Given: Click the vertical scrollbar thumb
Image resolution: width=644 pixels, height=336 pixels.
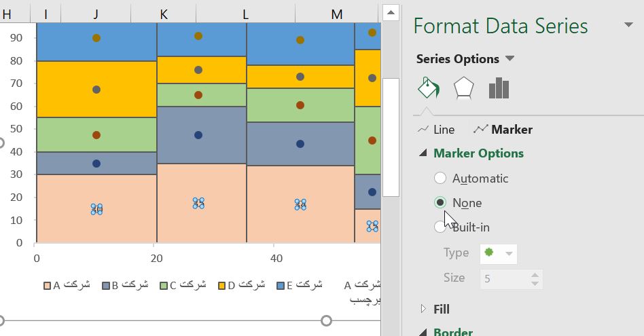Looking at the screenshot, I should (391, 136).
